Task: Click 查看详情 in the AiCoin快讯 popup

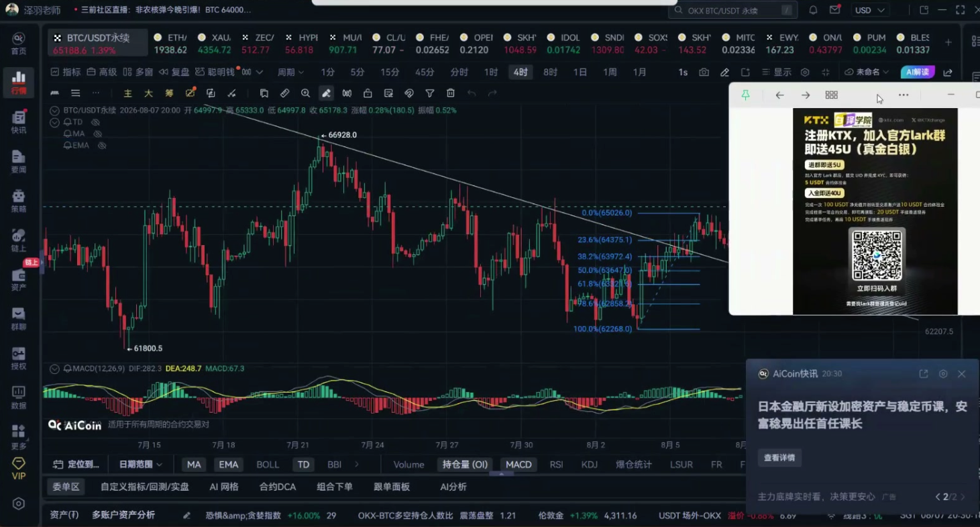Action: (x=779, y=458)
